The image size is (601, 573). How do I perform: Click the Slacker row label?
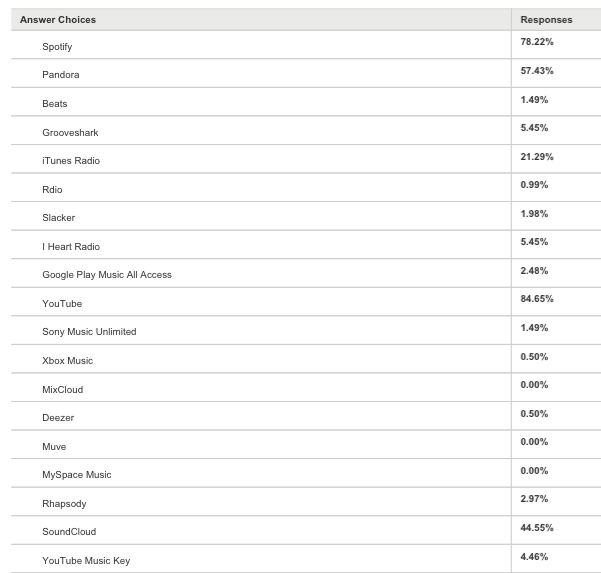coord(58,218)
